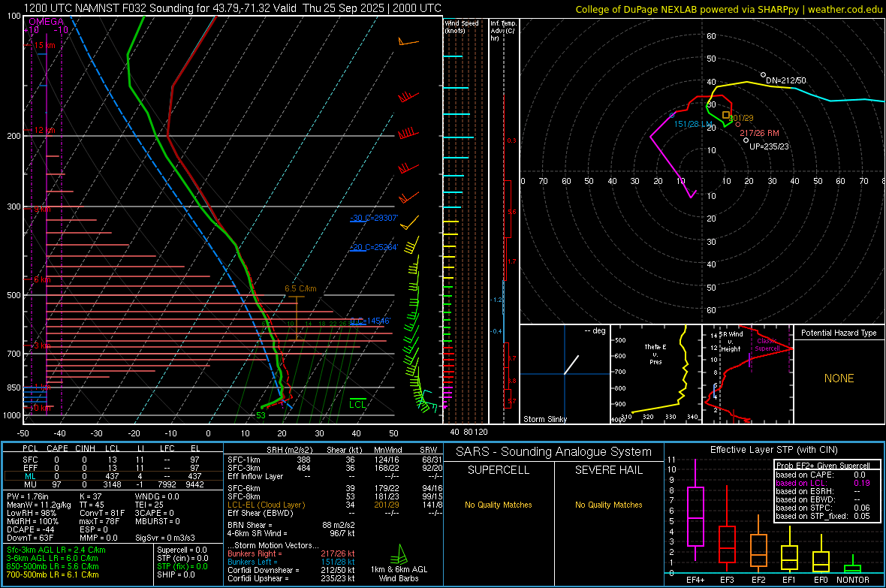Click the 151/28 LM storm motion label
Image resolution: width=886 pixels, height=588 pixels.
coord(693,124)
